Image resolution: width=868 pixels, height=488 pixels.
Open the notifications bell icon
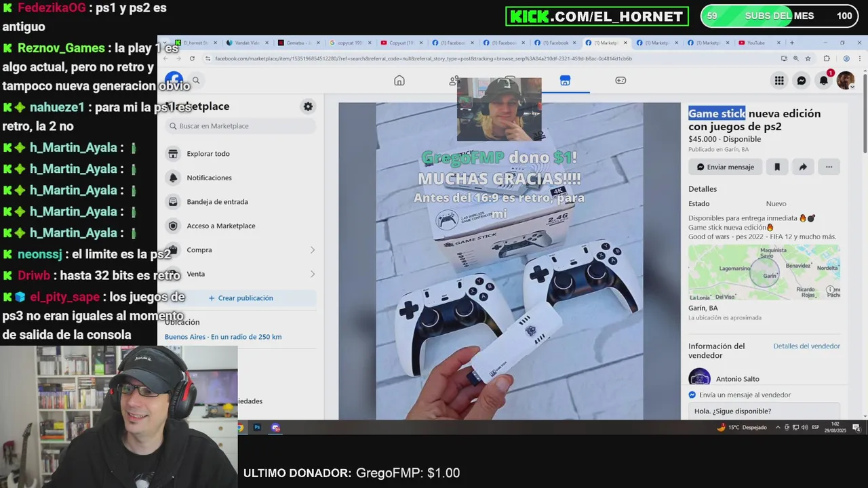click(x=824, y=81)
